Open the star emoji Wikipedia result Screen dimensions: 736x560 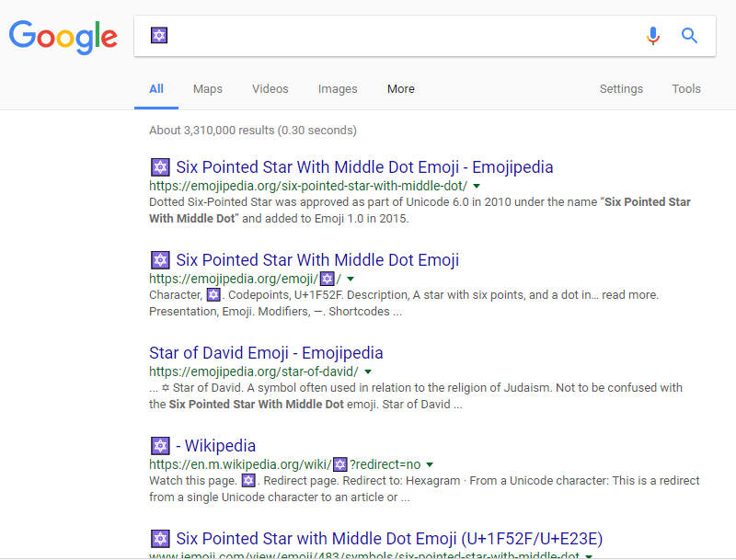click(x=220, y=446)
